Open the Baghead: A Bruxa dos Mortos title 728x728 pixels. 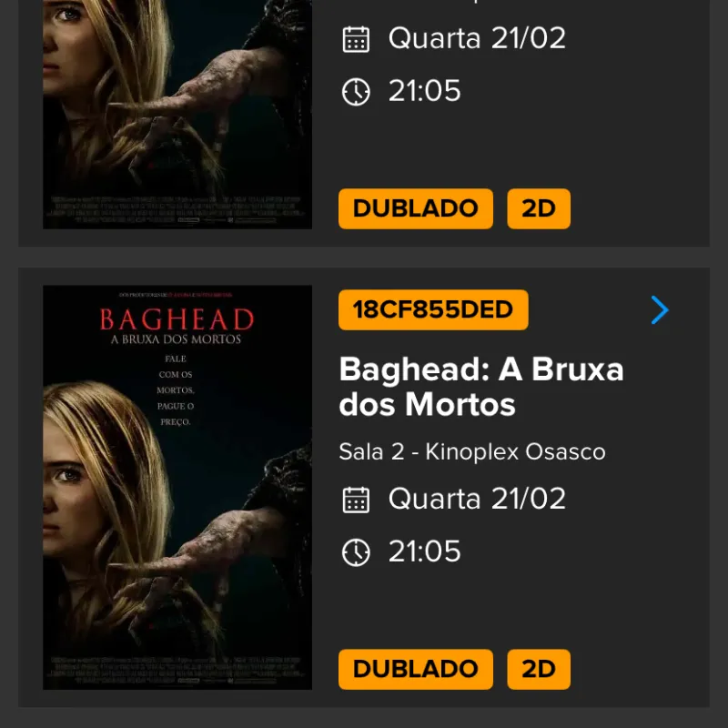coord(481,387)
